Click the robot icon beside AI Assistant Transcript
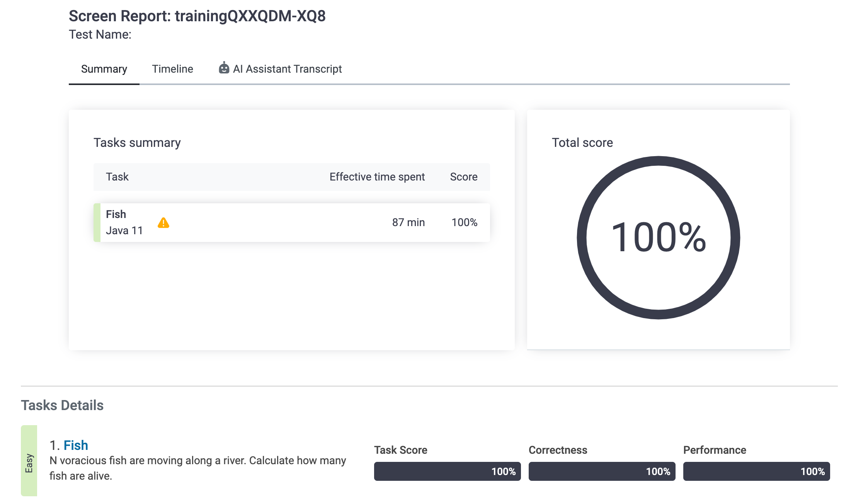Image resolution: width=851 pixels, height=504 pixels. pos(224,68)
